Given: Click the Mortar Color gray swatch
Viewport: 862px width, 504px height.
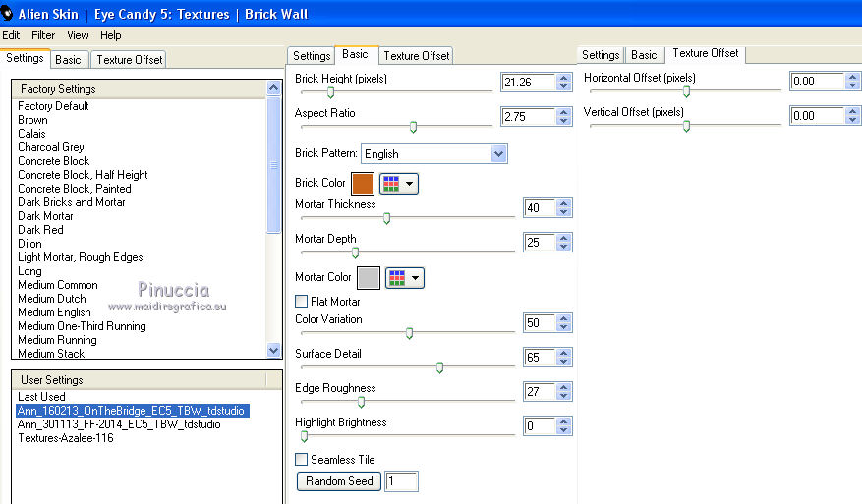Looking at the screenshot, I should tap(369, 278).
